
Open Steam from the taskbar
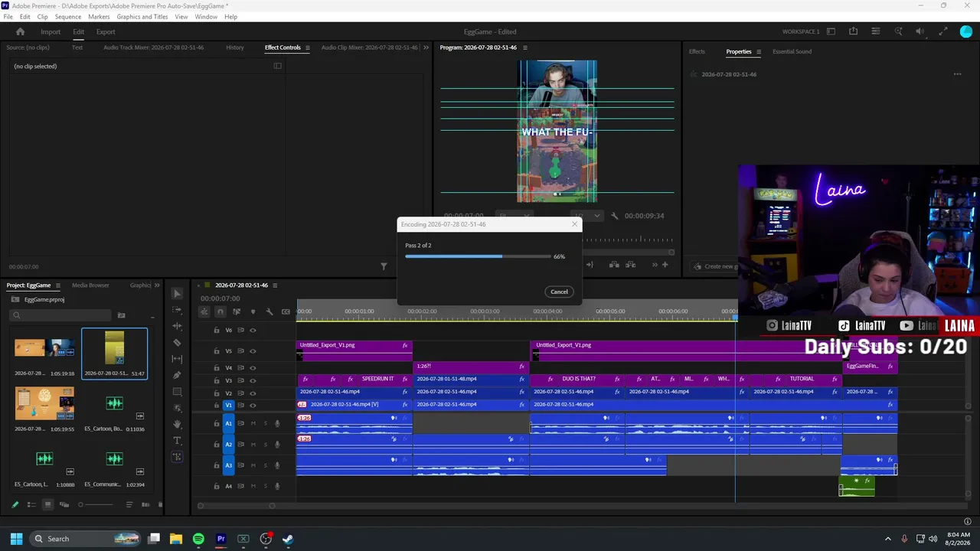288,539
